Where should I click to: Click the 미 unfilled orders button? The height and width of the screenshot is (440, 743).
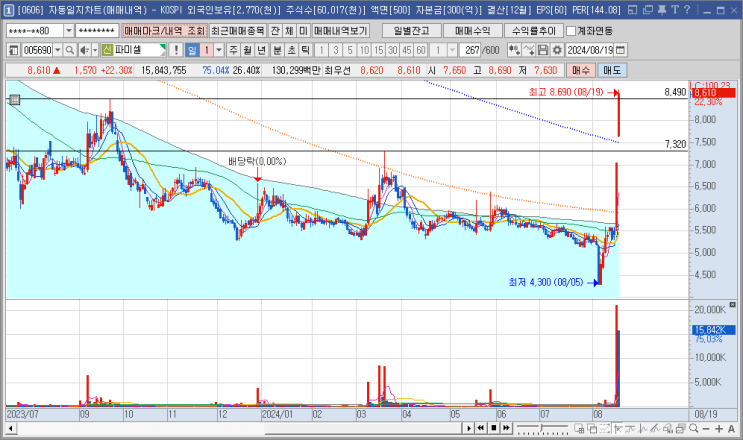tap(304, 31)
